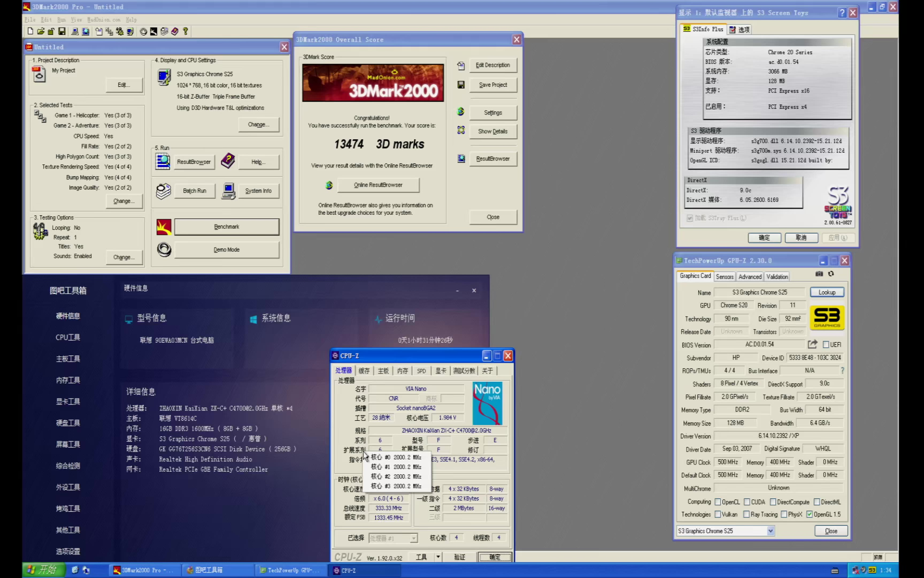Viewport: 924px width, 578px height.
Task: Click the Save floppy disk toolbar icon
Action: (x=62, y=32)
